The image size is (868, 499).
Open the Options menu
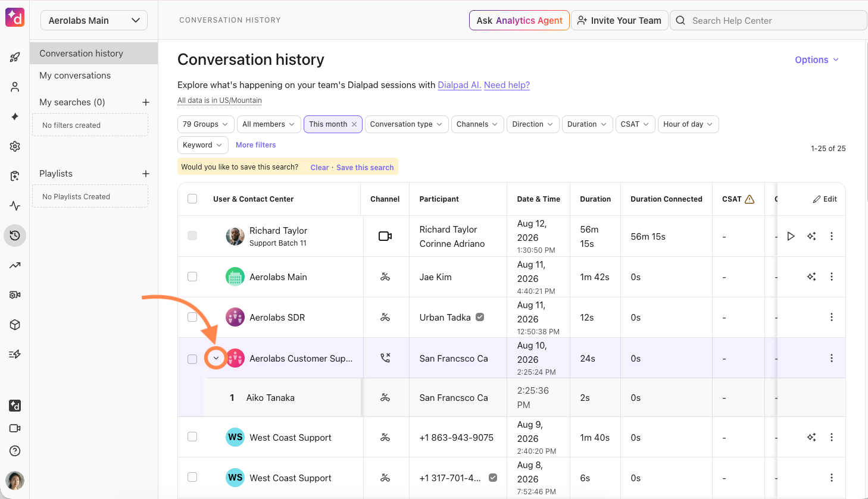click(817, 60)
